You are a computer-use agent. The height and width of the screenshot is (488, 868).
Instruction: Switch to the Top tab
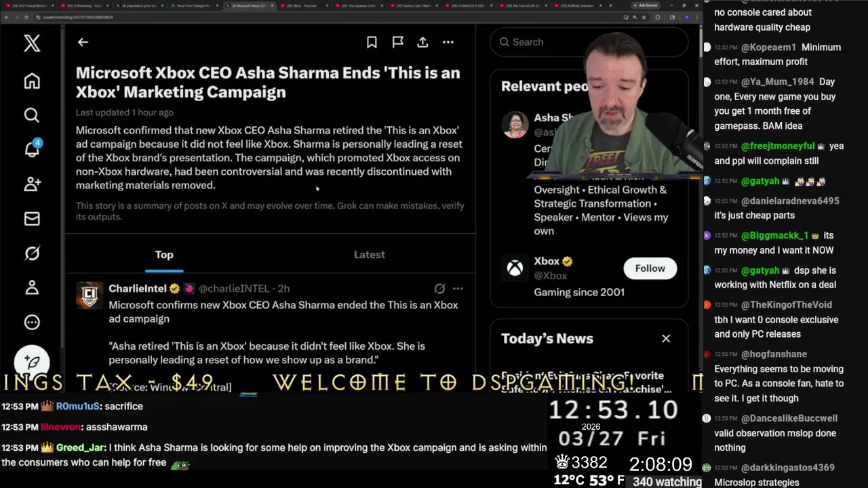point(164,255)
